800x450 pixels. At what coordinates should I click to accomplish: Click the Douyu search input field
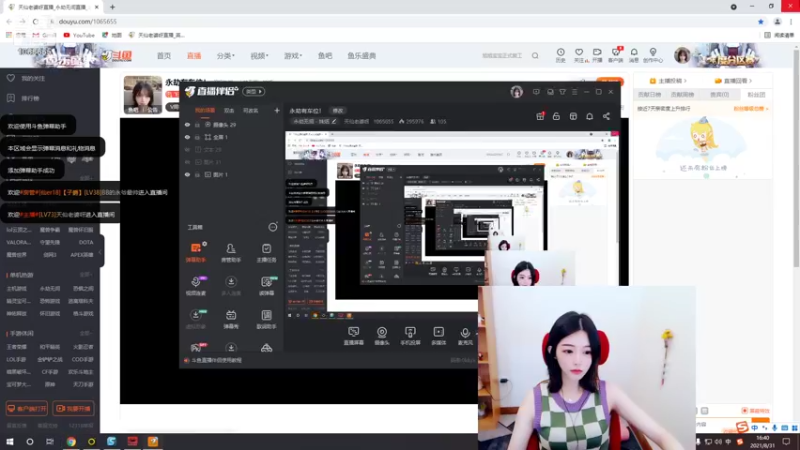coord(502,56)
